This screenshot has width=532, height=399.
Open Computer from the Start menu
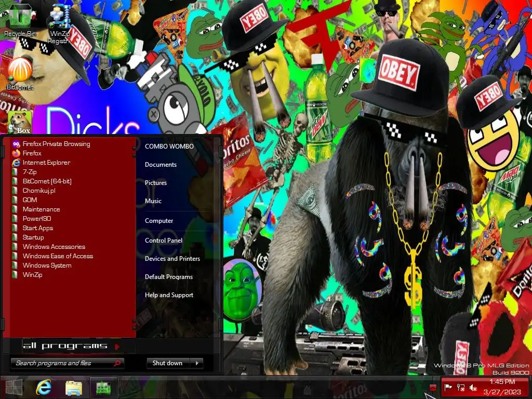[159, 220]
